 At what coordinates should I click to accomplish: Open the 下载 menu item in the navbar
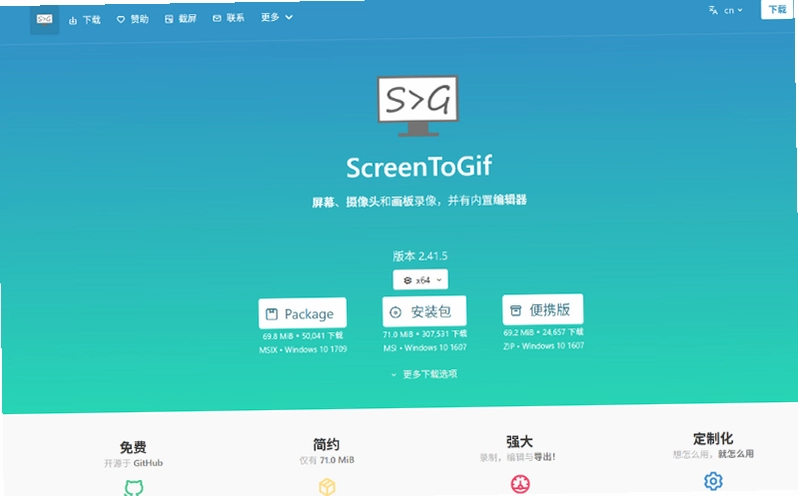click(85, 20)
